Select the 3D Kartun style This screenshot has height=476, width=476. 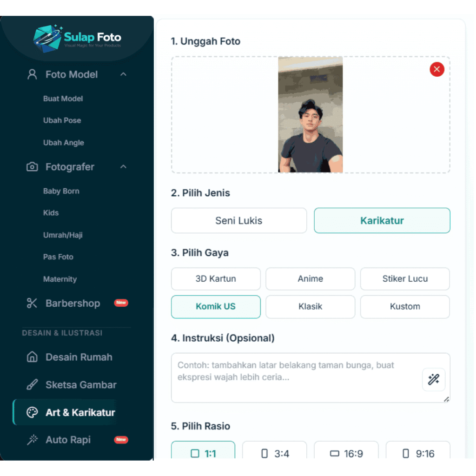point(216,279)
